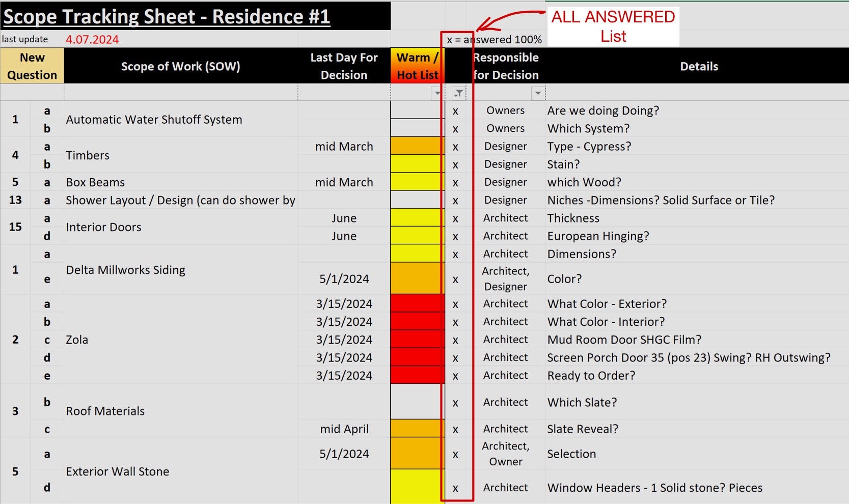Click the Which Slate? detail cell
Image resolution: width=849 pixels, height=504 pixels.
pos(582,402)
